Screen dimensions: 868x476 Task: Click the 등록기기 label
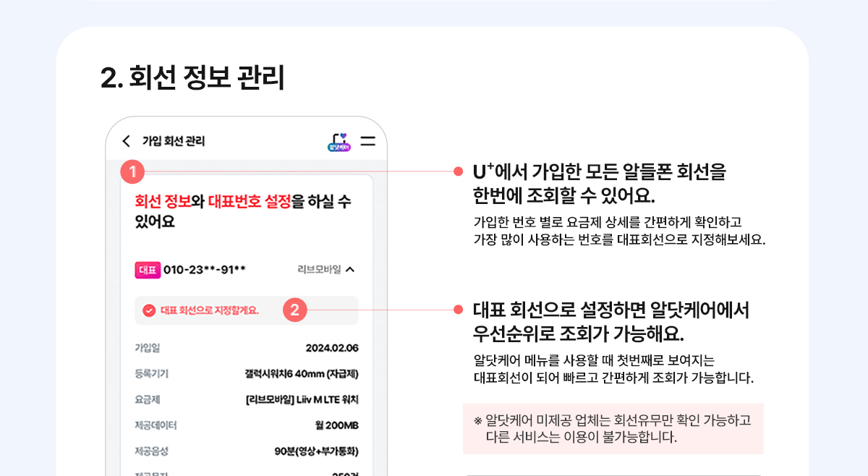click(152, 374)
